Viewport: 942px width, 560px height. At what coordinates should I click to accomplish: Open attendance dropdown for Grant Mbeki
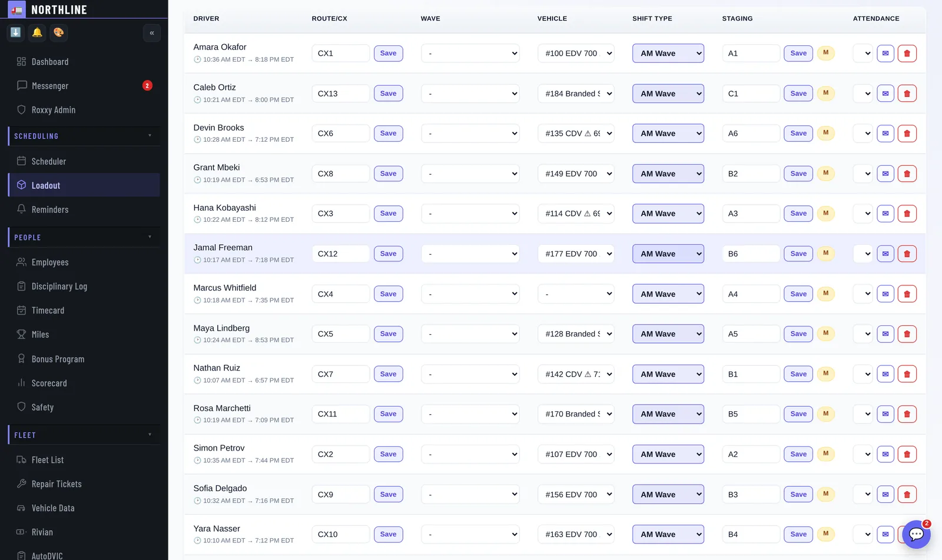(863, 174)
